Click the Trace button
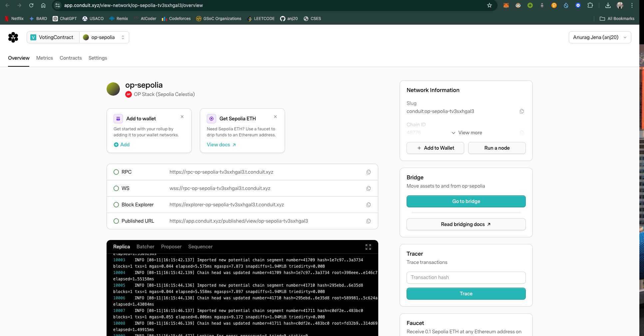 466,294
